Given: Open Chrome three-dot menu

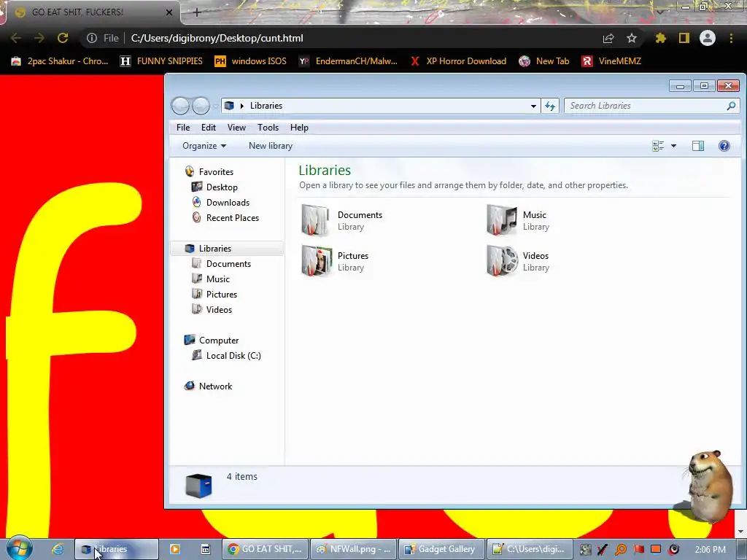Looking at the screenshot, I should (x=731, y=38).
